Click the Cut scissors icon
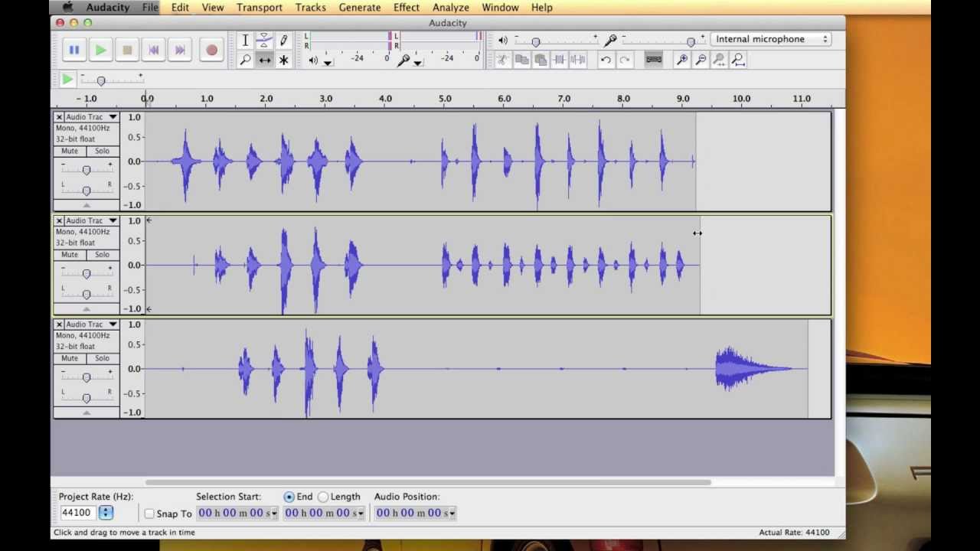 pyautogui.click(x=503, y=60)
